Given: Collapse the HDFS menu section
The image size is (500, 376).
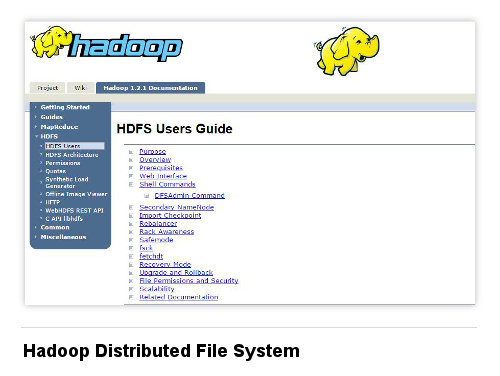Looking at the screenshot, I should pyautogui.click(x=49, y=136).
